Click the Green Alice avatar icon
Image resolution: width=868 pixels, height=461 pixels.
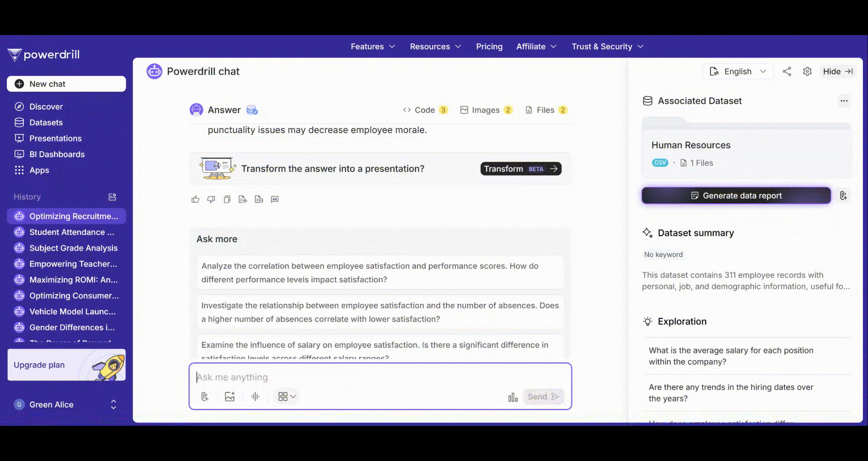19,405
